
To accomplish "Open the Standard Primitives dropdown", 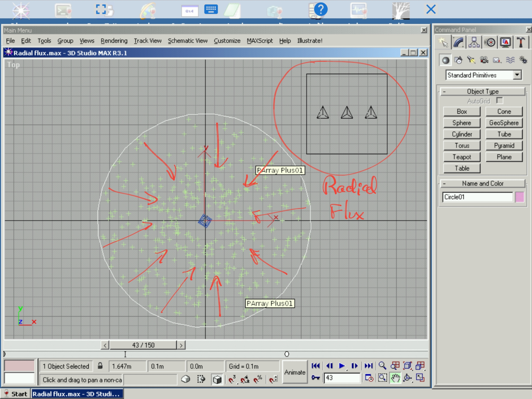I will pyautogui.click(x=517, y=75).
